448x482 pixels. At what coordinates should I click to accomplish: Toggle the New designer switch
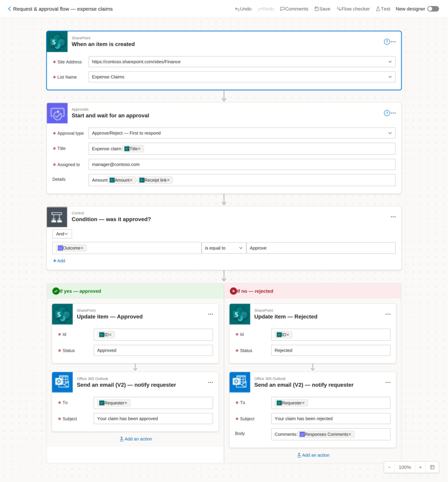[x=433, y=9]
